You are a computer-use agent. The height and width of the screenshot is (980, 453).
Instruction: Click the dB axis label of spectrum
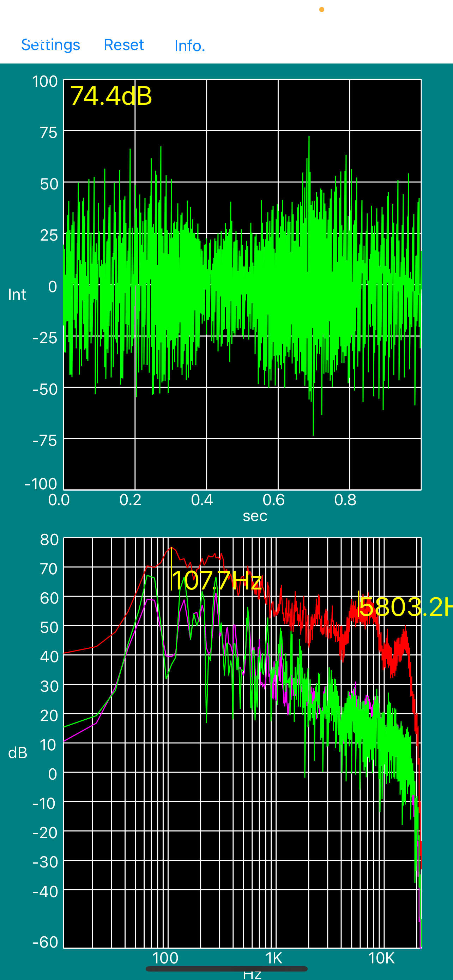pos(18,753)
